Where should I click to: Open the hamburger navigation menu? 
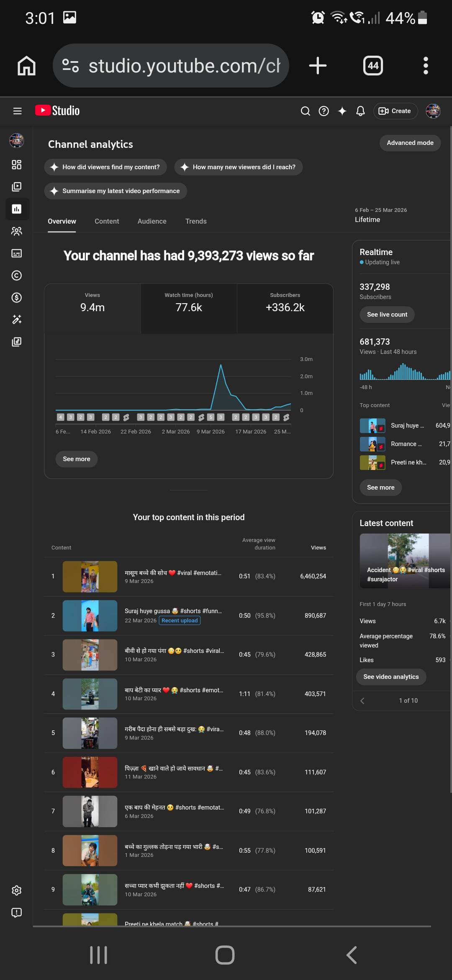pos(17,111)
